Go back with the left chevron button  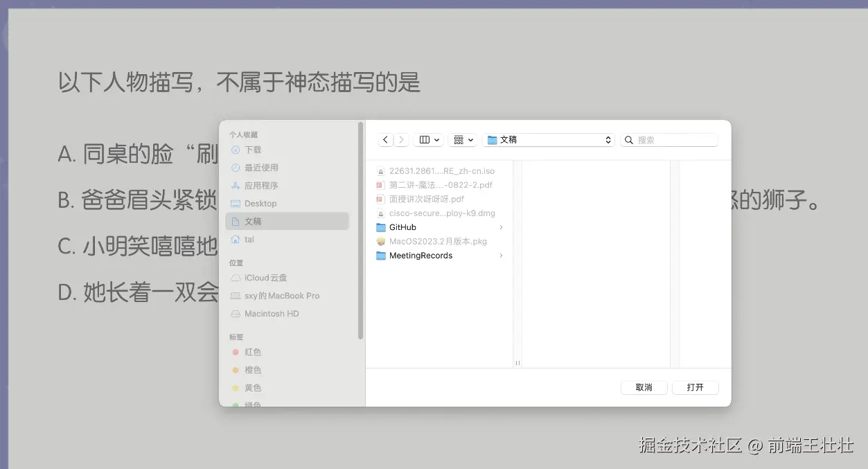tap(386, 140)
